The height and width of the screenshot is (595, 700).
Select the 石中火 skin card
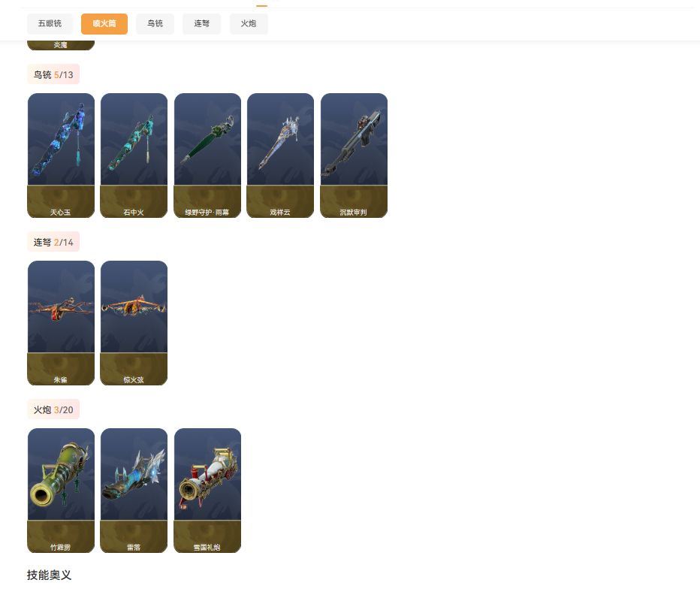(134, 156)
